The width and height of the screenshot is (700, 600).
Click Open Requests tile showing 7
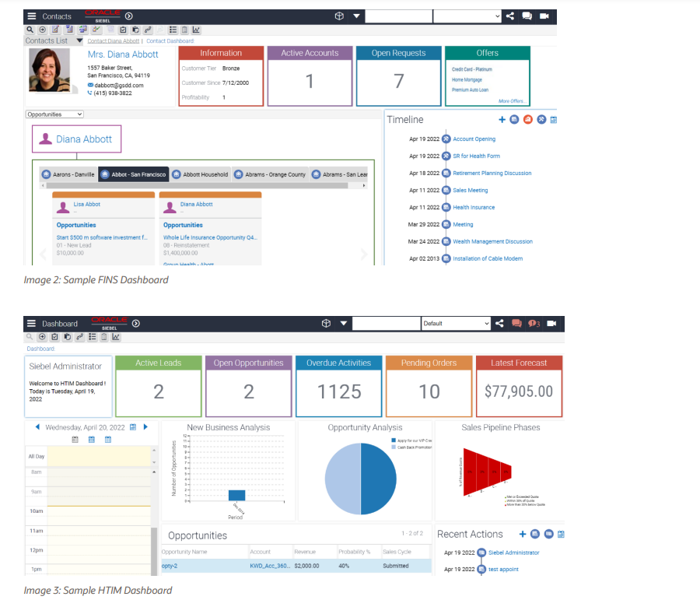[399, 76]
